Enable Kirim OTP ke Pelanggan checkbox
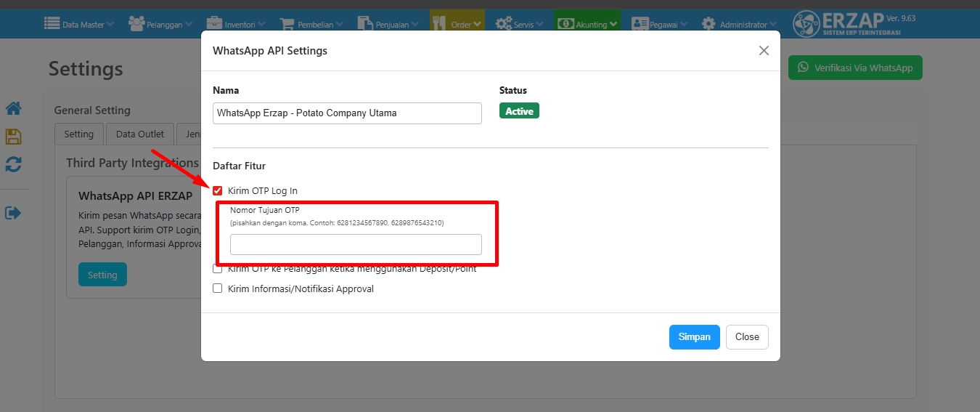The width and height of the screenshot is (980, 412). pyautogui.click(x=218, y=269)
